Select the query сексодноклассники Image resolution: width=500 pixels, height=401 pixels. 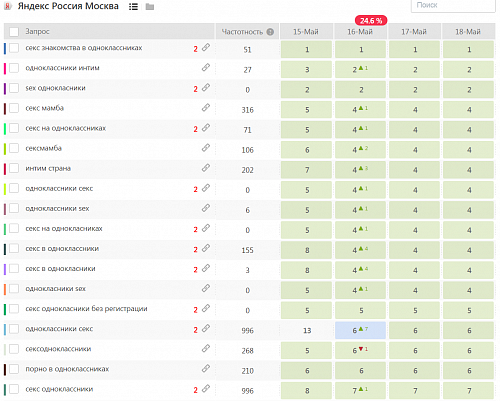[58, 349]
